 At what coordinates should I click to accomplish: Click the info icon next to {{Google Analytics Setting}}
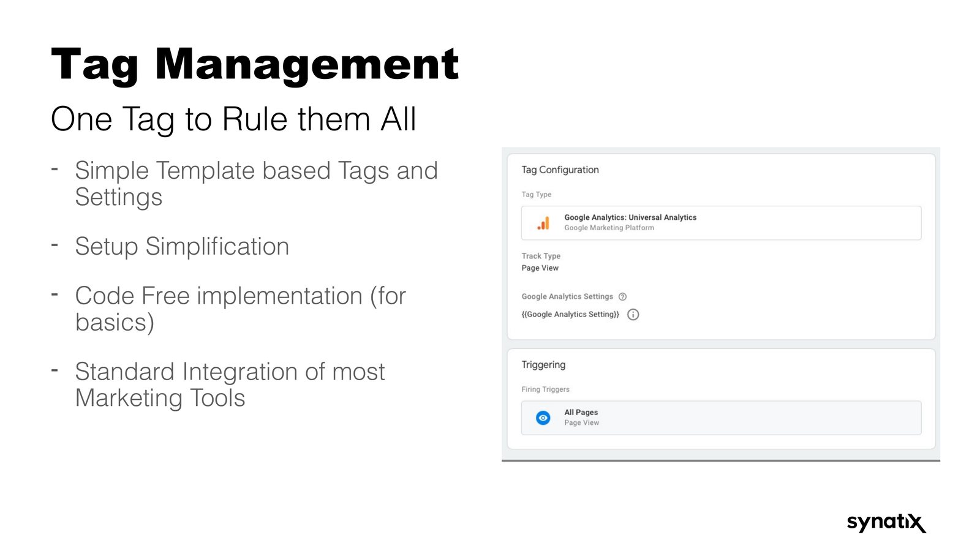(633, 315)
